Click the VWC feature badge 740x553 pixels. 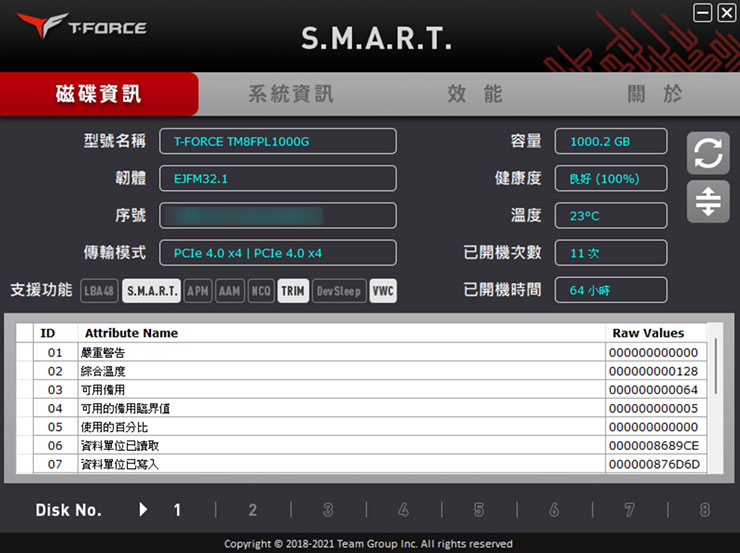point(383,291)
